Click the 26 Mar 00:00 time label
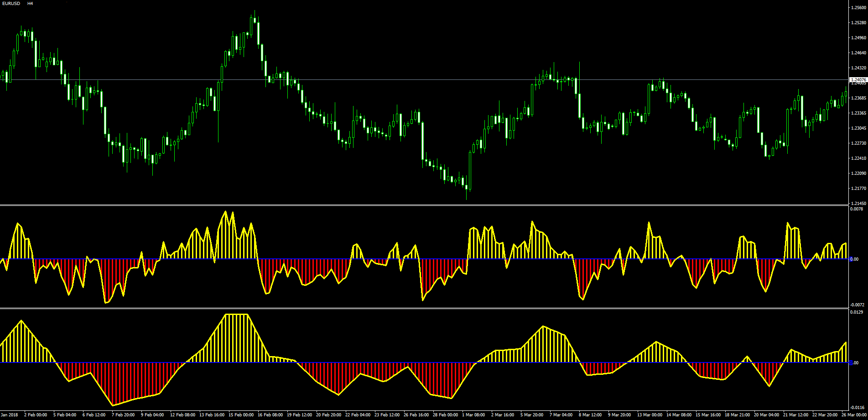This screenshot has width=868, height=420. tap(854, 415)
